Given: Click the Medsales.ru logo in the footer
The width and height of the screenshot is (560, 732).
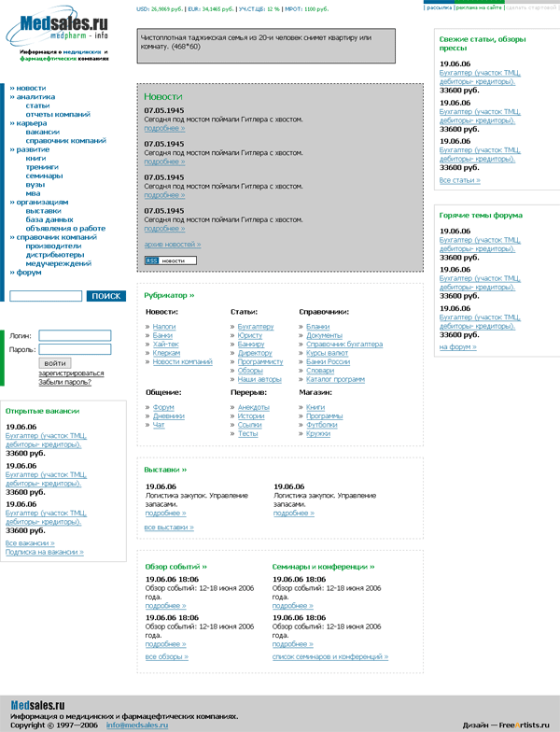Looking at the screenshot, I should point(37,705).
